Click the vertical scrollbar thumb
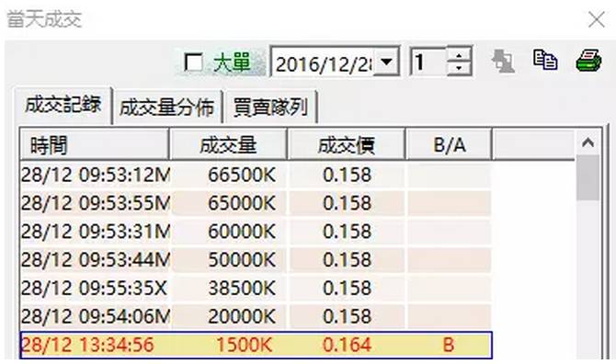The height and width of the screenshot is (364, 616). (587, 177)
